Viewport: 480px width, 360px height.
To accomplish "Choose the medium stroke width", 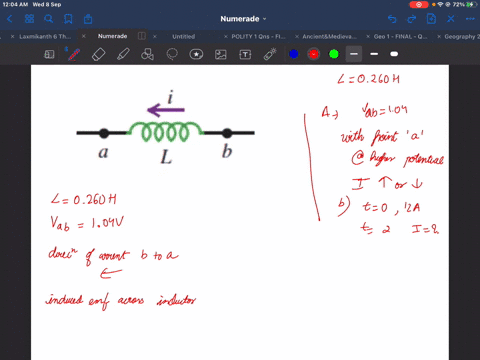I will (x=374, y=54).
